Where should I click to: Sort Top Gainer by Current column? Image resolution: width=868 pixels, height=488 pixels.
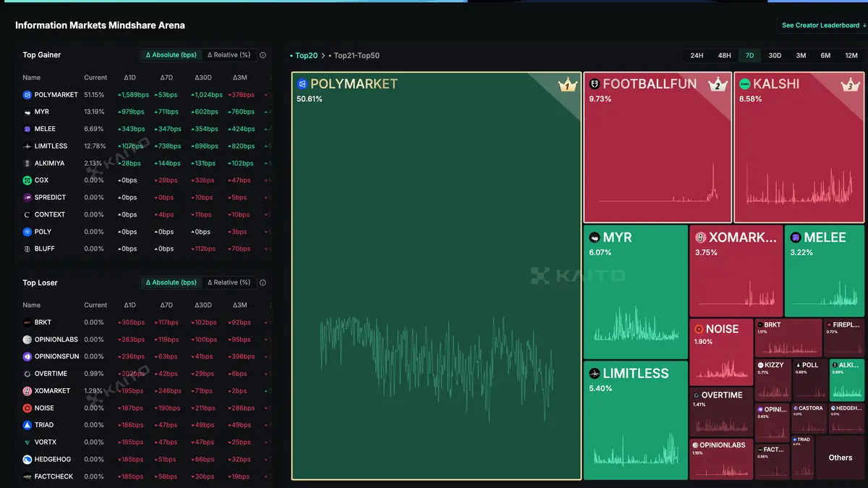click(95, 77)
